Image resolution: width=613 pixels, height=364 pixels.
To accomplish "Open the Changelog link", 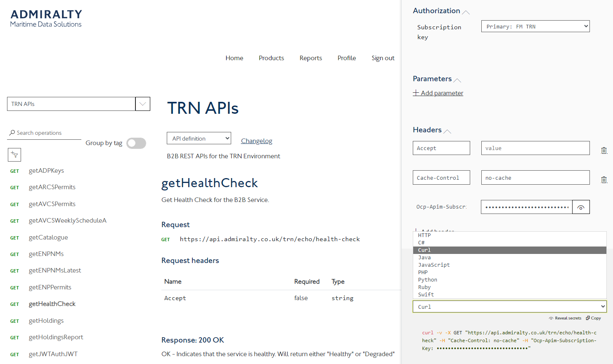I will pos(256,141).
